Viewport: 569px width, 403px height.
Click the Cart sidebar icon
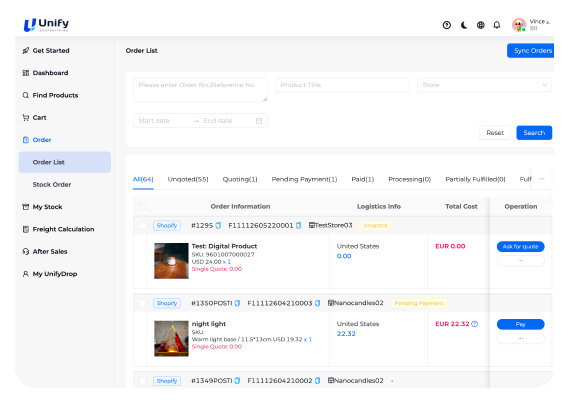[25, 118]
